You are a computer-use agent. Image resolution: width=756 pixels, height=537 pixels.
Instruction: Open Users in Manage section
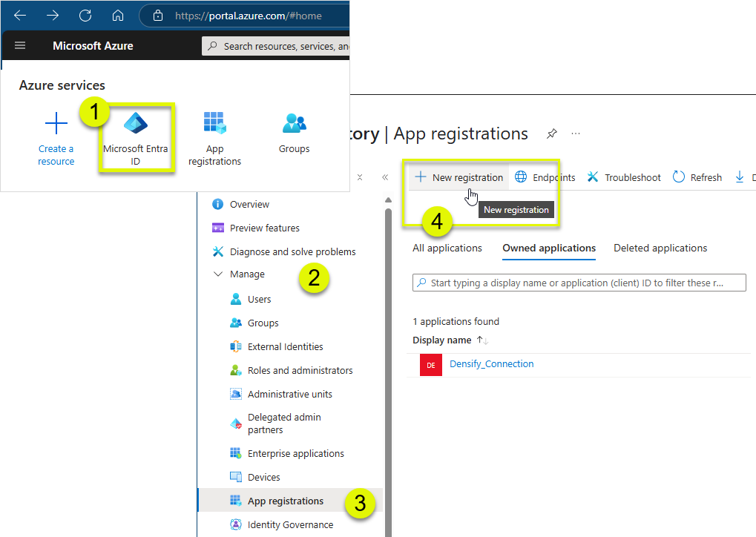click(259, 300)
